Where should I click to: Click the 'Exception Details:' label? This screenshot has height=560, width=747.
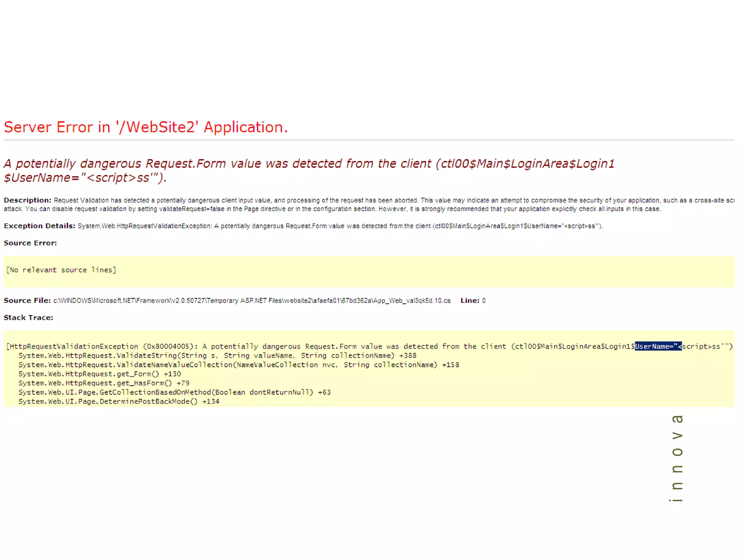coord(39,226)
